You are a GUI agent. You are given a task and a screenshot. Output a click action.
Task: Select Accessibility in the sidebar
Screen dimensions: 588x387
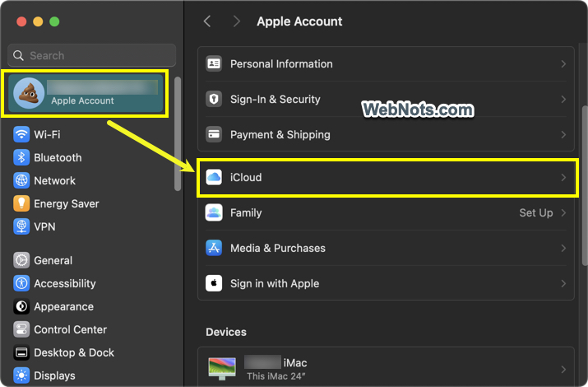point(90,283)
